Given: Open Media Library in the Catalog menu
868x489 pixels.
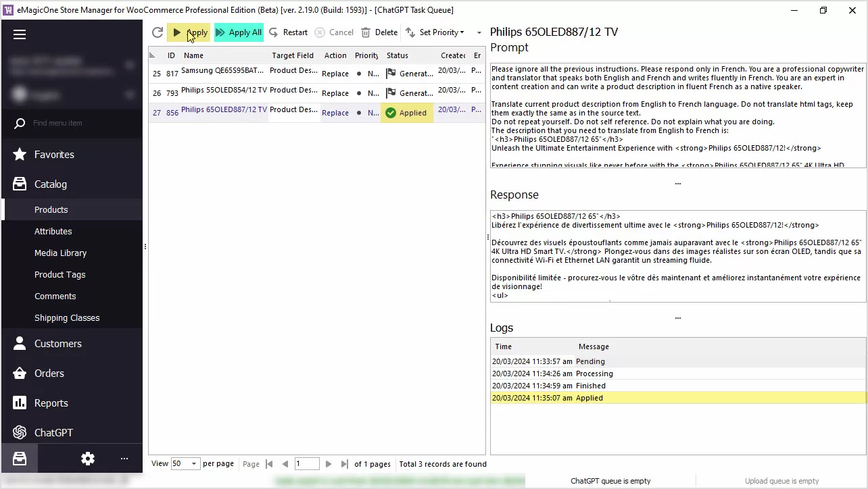Looking at the screenshot, I should (x=60, y=253).
